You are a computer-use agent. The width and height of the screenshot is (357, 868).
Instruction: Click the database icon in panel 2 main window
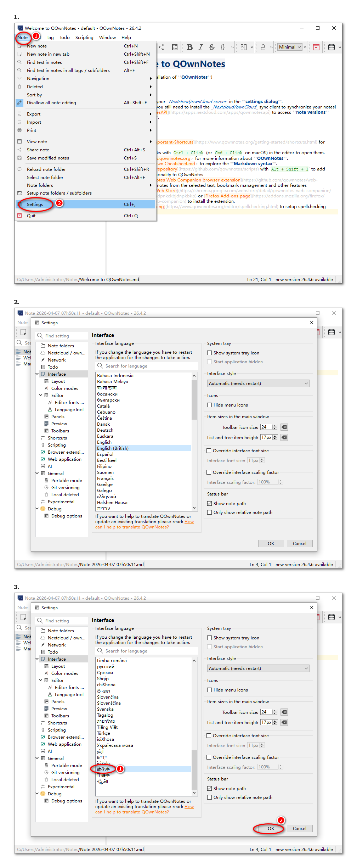pyautogui.click(x=331, y=332)
